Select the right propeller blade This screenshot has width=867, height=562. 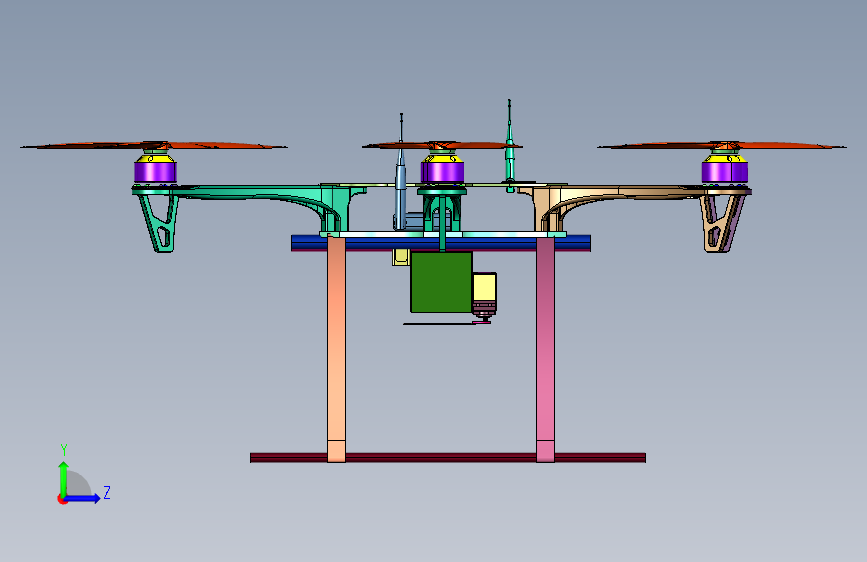pyautogui.click(x=722, y=146)
